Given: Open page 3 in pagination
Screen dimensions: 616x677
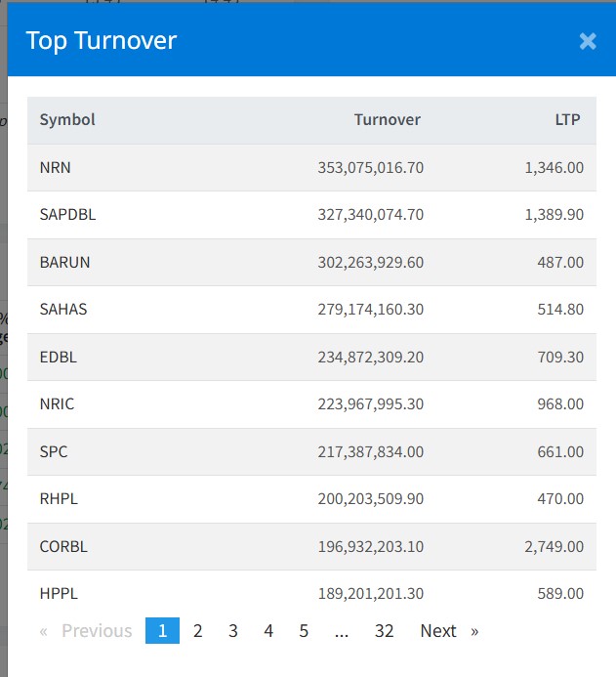Looking at the screenshot, I should pyautogui.click(x=233, y=631).
